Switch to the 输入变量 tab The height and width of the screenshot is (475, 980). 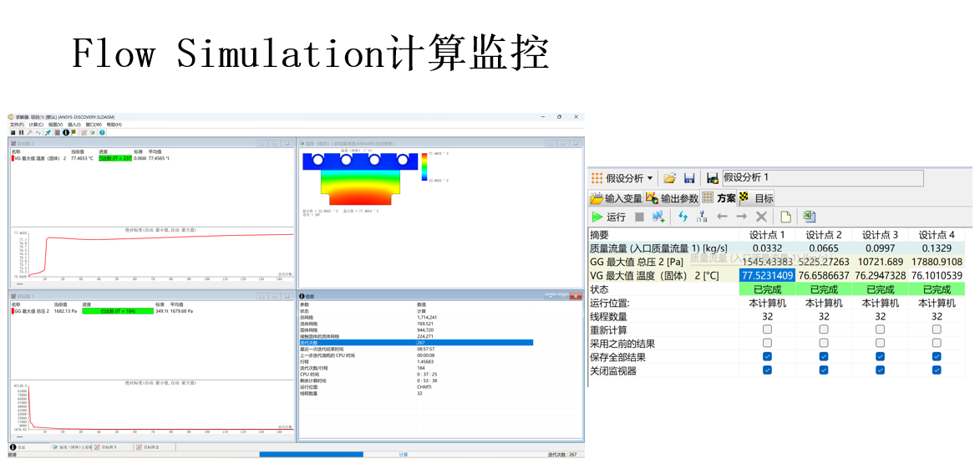(x=617, y=198)
